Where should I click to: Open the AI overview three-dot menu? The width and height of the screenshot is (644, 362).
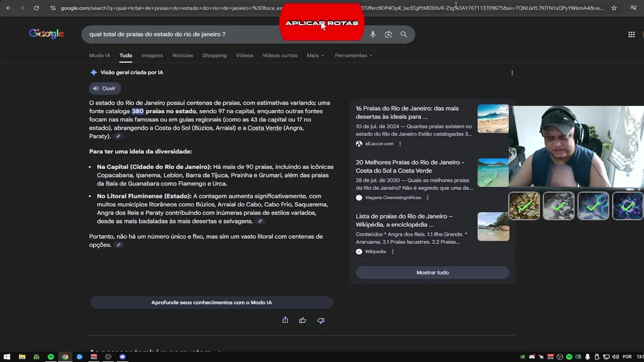[x=512, y=72]
